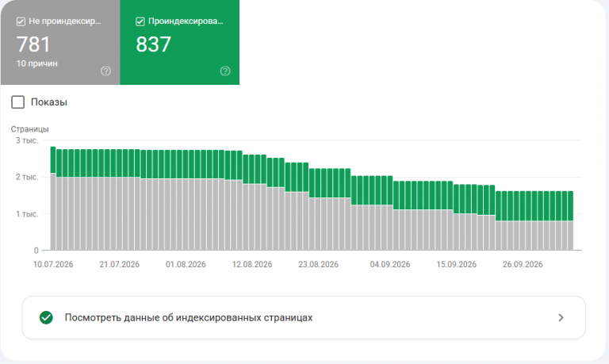Click the first tallest chart bar
Viewport: 609px width, 364px height.
pyautogui.click(x=53, y=198)
